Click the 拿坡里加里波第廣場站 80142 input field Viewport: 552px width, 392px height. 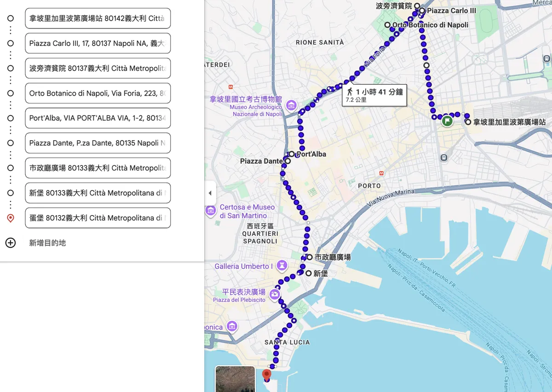click(x=98, y=18)
